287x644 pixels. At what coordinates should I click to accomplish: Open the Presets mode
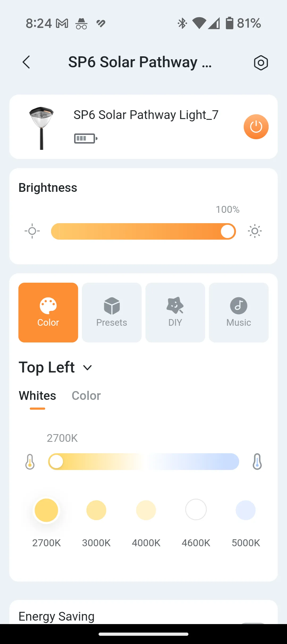pos(112,312)
